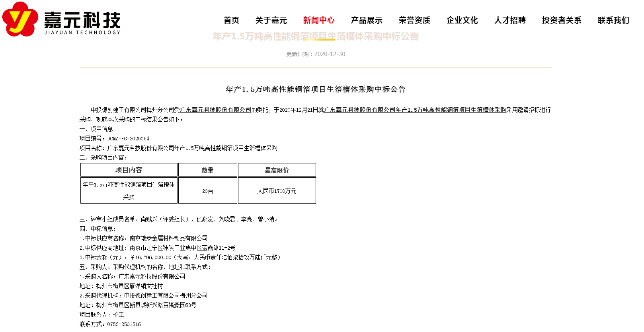The height and width of the screenshot is (332, 644).
Task: Click the supplier name 南京瑞泰金属材料制品有限公司
Action: (x=168, y=238)
